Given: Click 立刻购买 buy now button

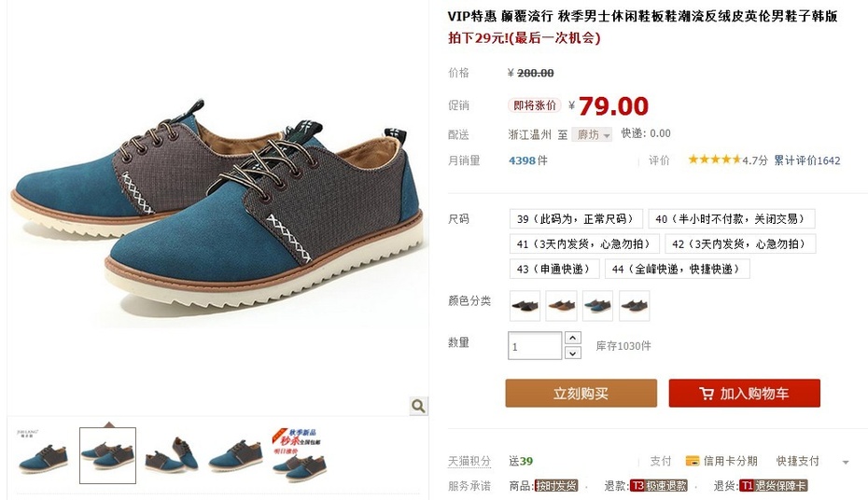Looking at the screenshot, I should coord(581,394).
